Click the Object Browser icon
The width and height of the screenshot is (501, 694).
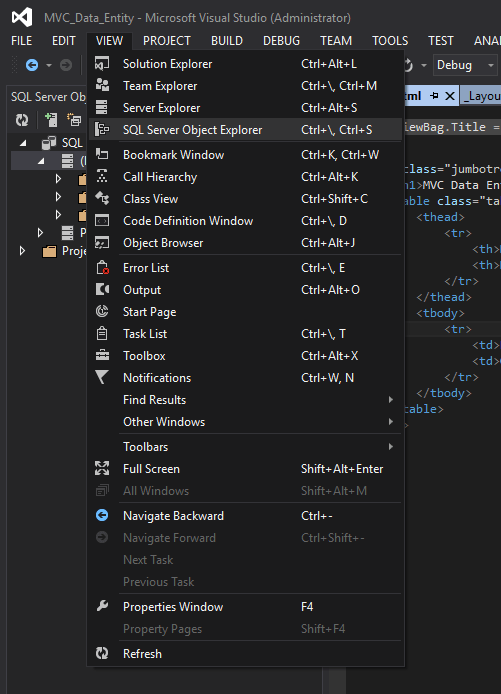point(102,243)
